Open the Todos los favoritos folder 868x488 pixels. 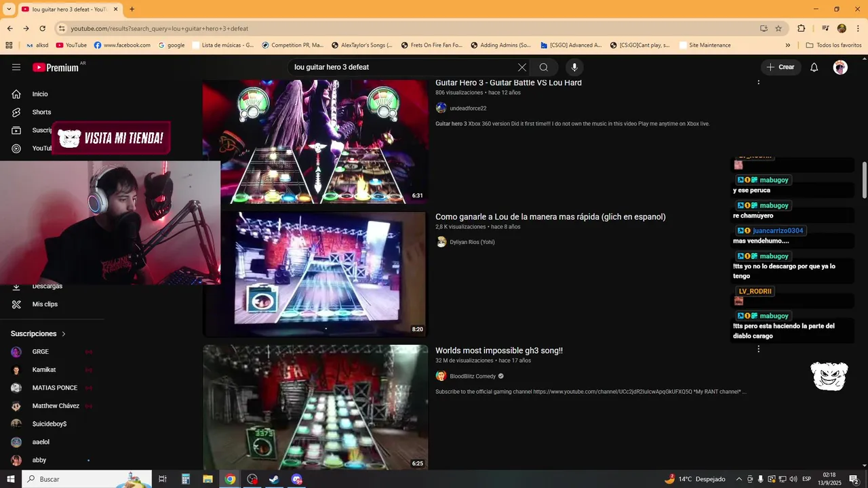(x=834, y=45)
